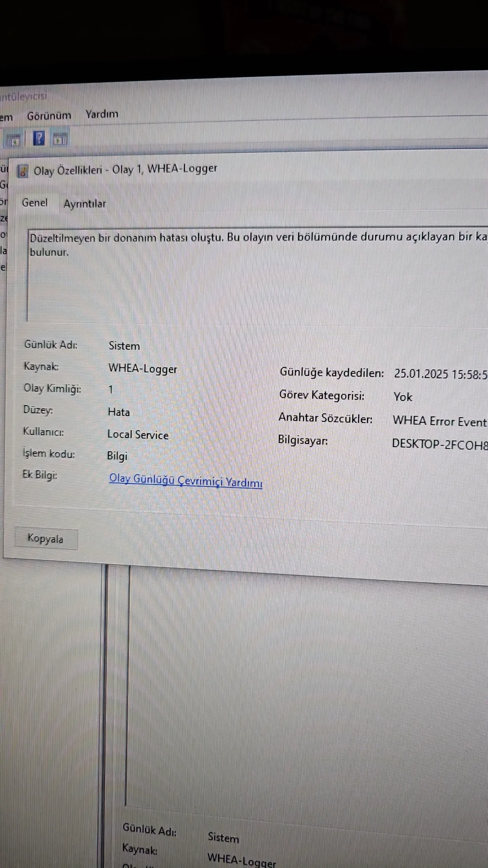Image resolution: width=488 pixels, height=868 pixels.
Task: Click the WHEA Error Event keyword value
Action: pos(440,421)
